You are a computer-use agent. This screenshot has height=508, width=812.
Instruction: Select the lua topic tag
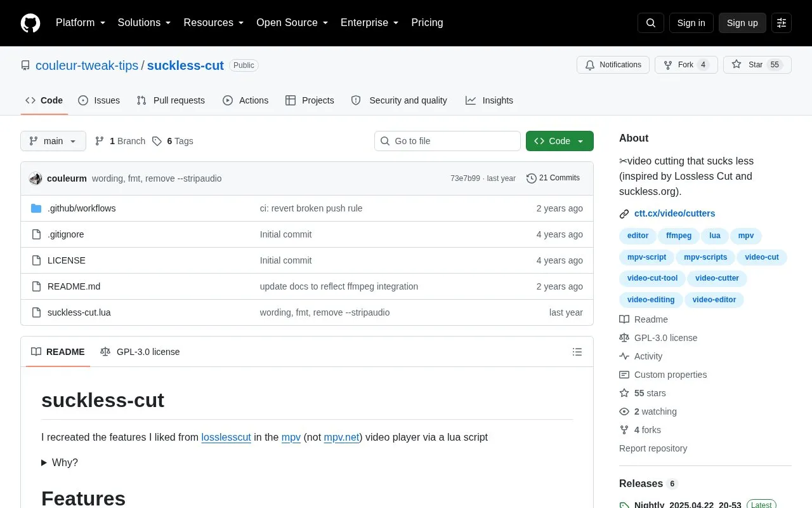715,236
